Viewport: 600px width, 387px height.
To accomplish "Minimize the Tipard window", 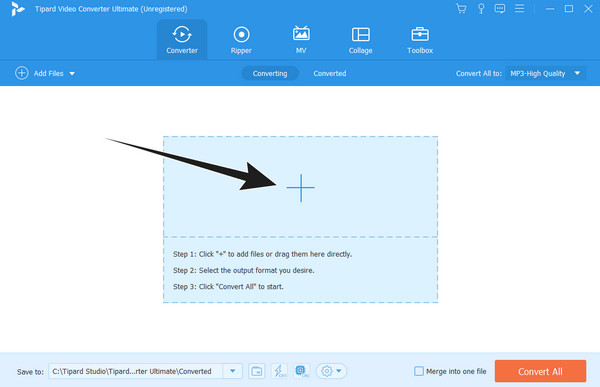I will click(x=550, y=8).
